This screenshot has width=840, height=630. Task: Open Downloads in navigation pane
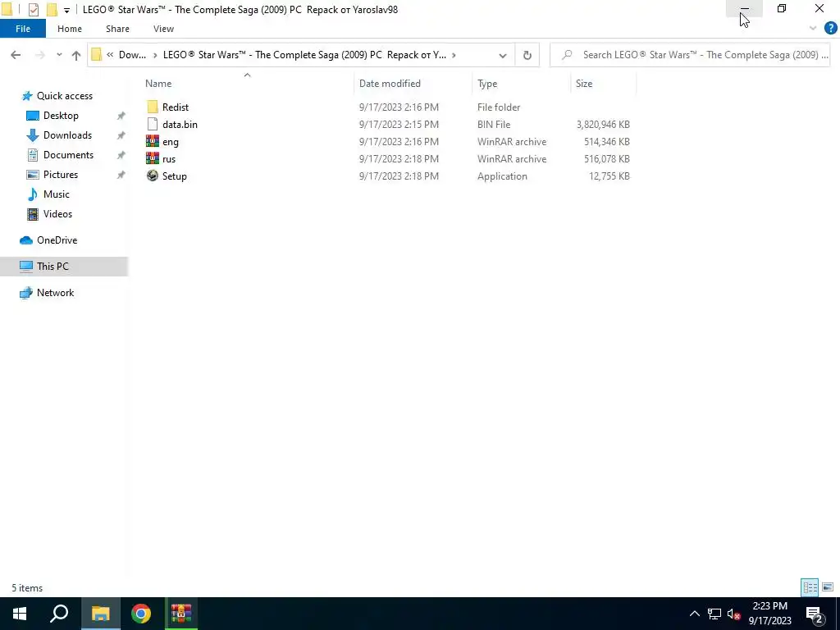(x=67, y=135)
